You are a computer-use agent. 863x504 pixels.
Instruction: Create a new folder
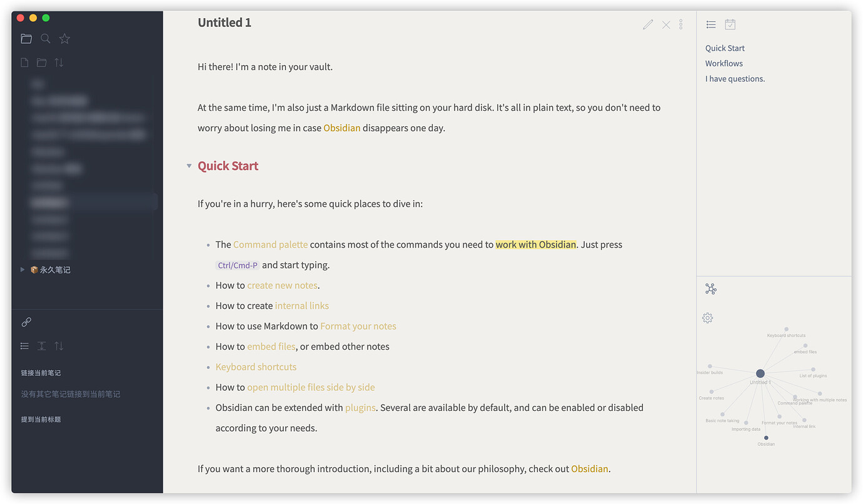(x=41, y=62)
